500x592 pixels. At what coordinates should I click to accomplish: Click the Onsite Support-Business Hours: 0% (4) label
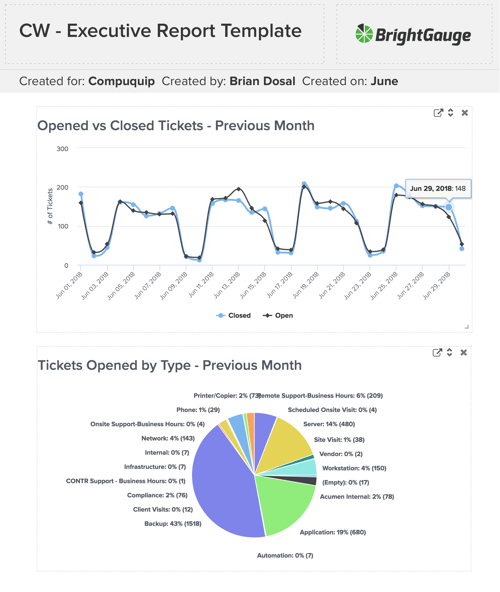147,424
